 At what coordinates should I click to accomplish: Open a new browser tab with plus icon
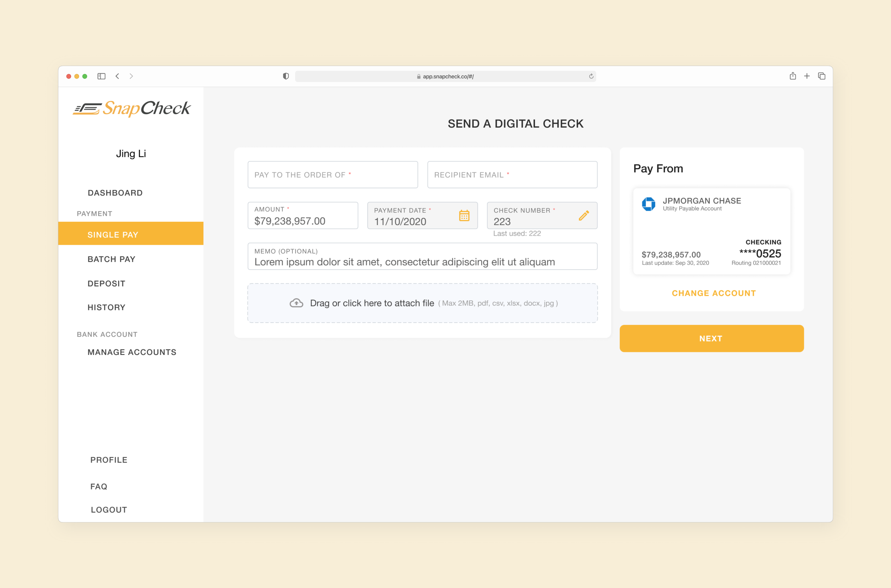tap(807, 76)
